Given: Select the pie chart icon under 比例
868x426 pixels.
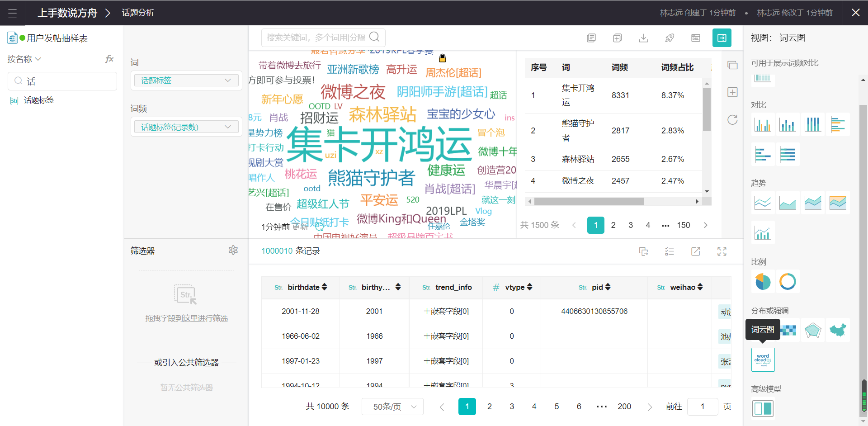Looking at the screenshot, I should (x=763, y=281).
